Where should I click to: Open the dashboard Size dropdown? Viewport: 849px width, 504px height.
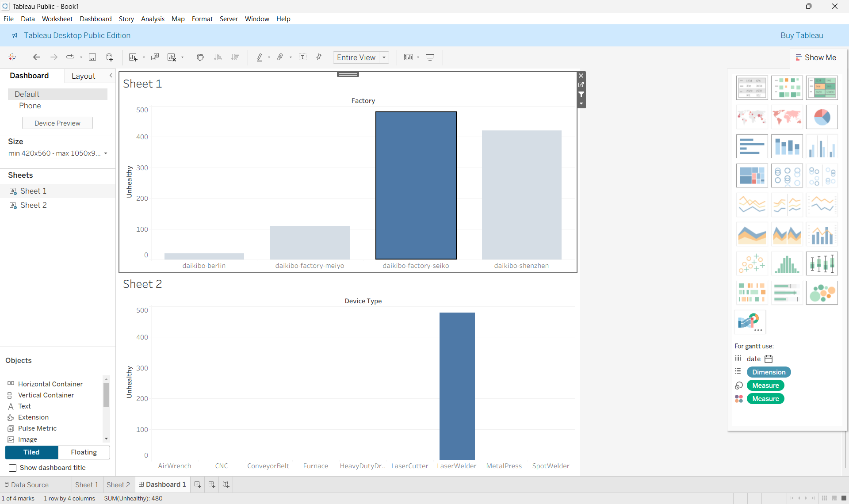(105, 153)
